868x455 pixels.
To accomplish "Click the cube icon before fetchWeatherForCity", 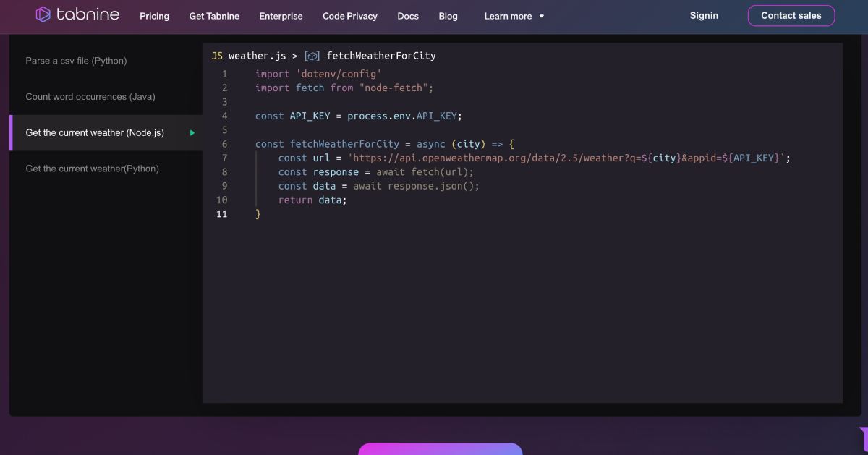I will [x=311, y=55].
